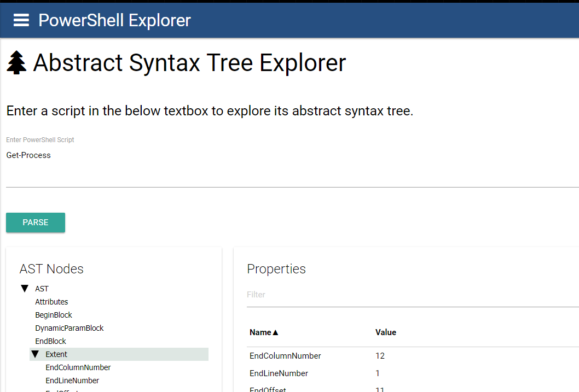Select EndLineNumber in the AST tree
The image size is (579, 392).
pos(72,381)
